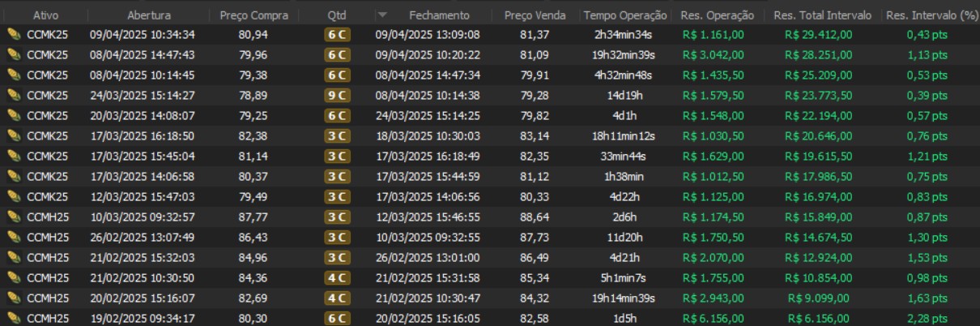This screenshot has height=326, width=980.
Task: Click the 4 C badge on the 21/02/2025 10:30:50 row
Action: click(x=336, y=277)
